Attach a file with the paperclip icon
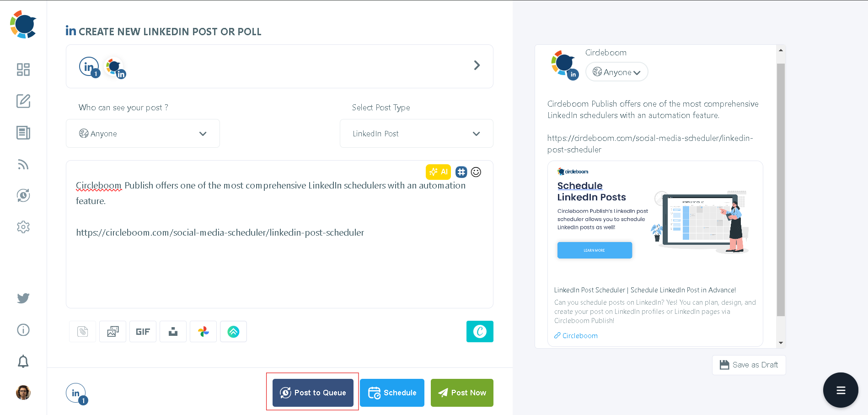 [x=82, y=331]
